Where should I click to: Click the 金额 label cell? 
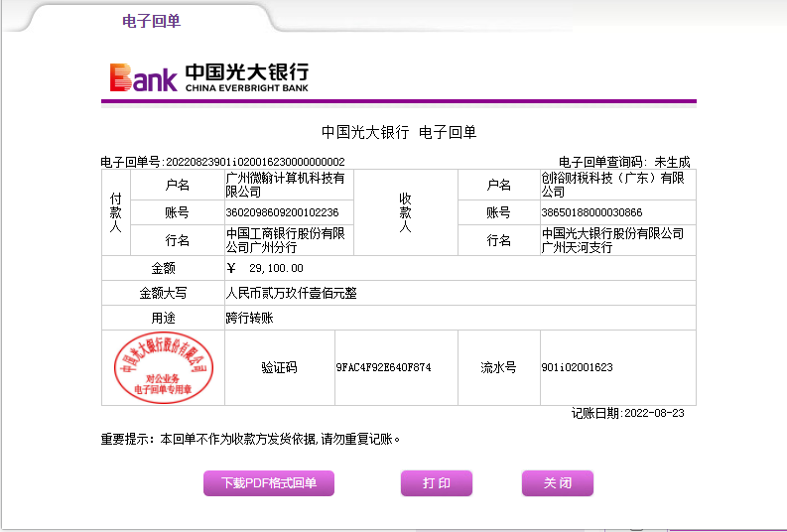[x=163, y=268]
